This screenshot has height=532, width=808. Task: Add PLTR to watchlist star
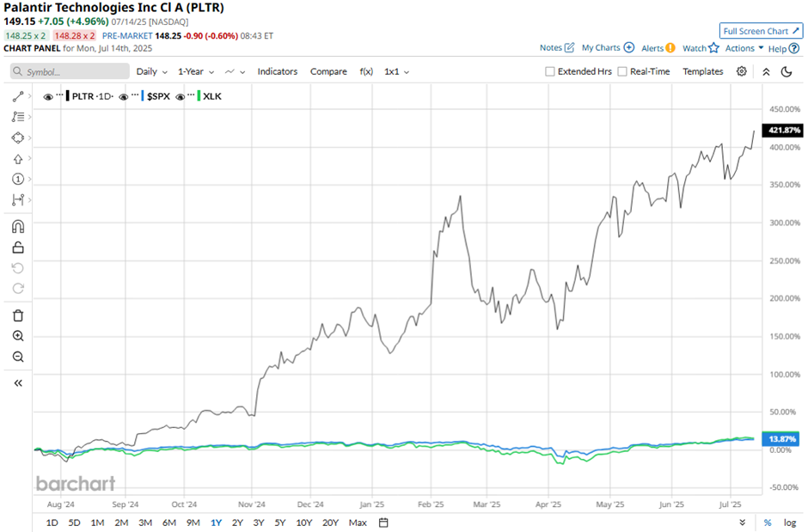713,48
